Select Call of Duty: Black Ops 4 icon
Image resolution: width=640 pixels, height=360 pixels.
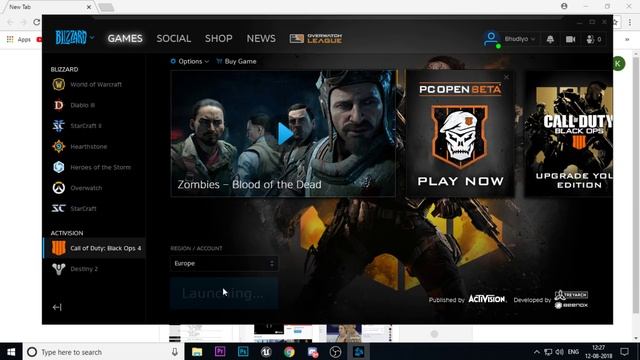[x=59, y=248]
